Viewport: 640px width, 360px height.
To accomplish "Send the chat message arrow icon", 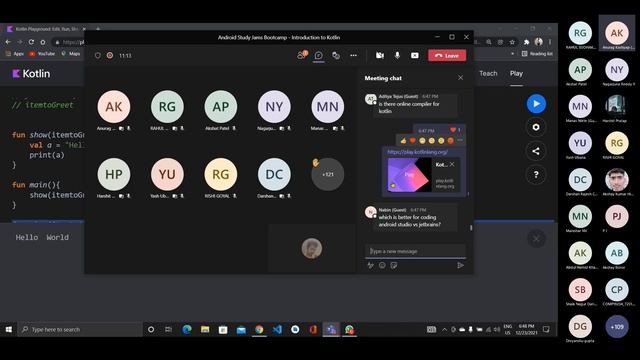I will coord(460,265).
